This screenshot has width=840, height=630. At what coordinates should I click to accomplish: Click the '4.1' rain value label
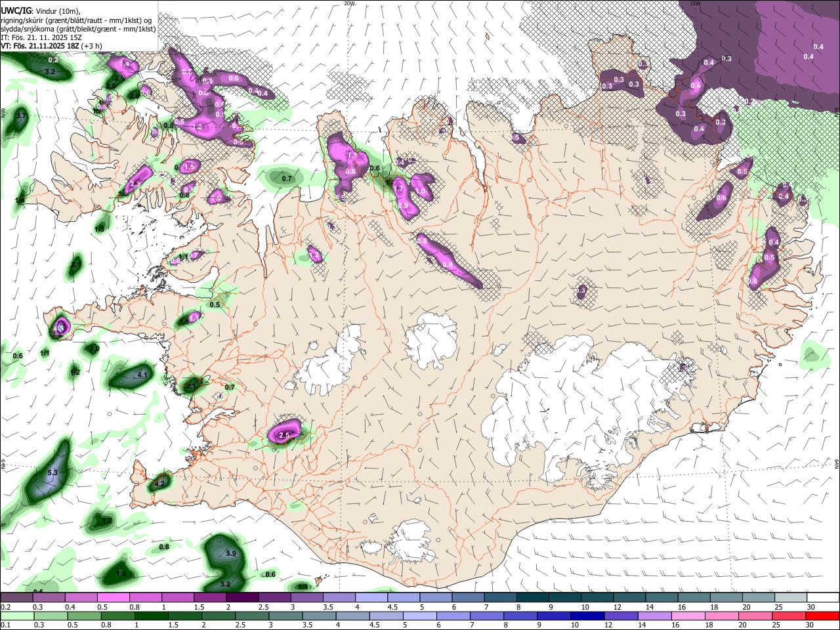[x=142, y=375]
